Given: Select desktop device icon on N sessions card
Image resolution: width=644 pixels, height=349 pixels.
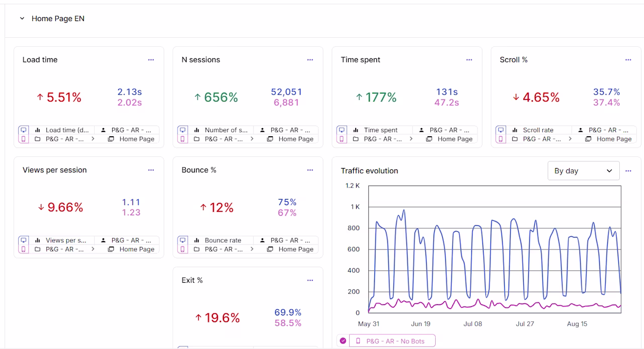Looking at the screenshot, I should [182, 130].
